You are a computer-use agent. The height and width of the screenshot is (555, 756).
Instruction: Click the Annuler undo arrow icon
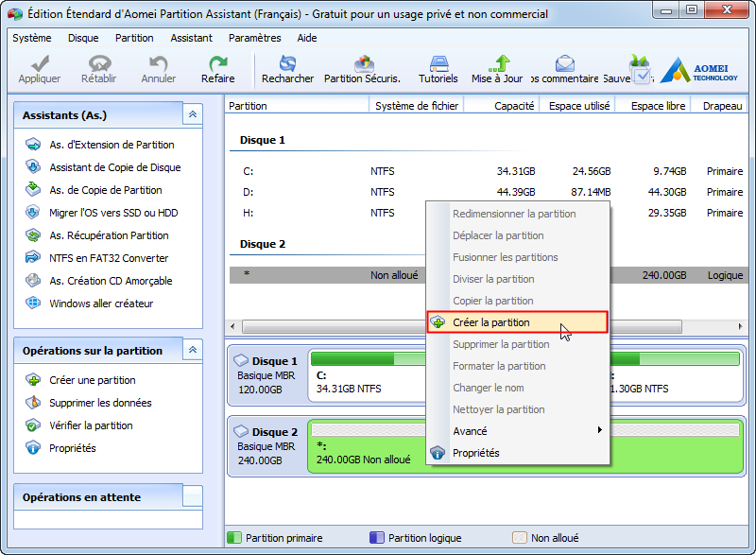coord(159,63)
